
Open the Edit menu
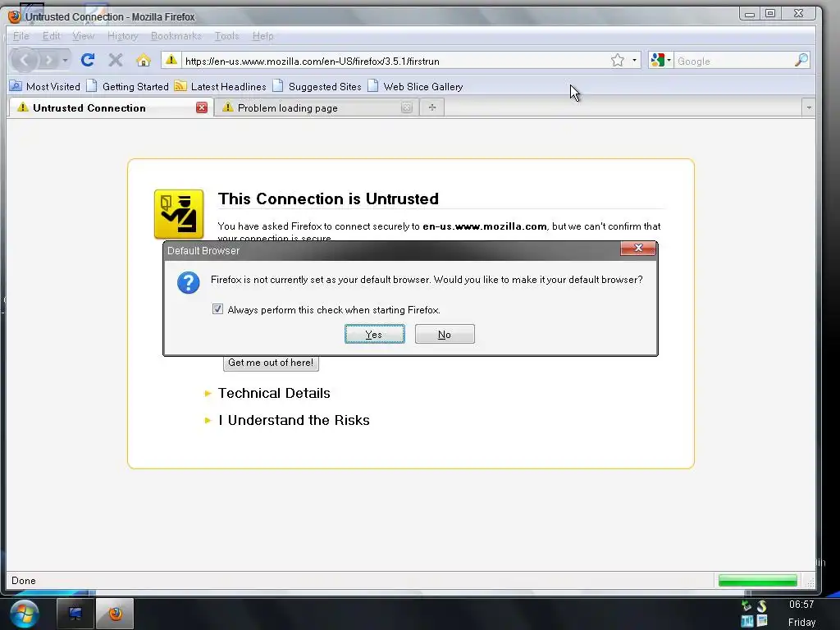(x=52, y=36)
